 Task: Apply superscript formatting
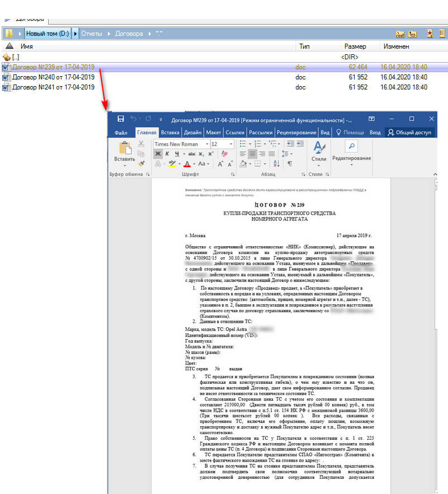(210, 153)
